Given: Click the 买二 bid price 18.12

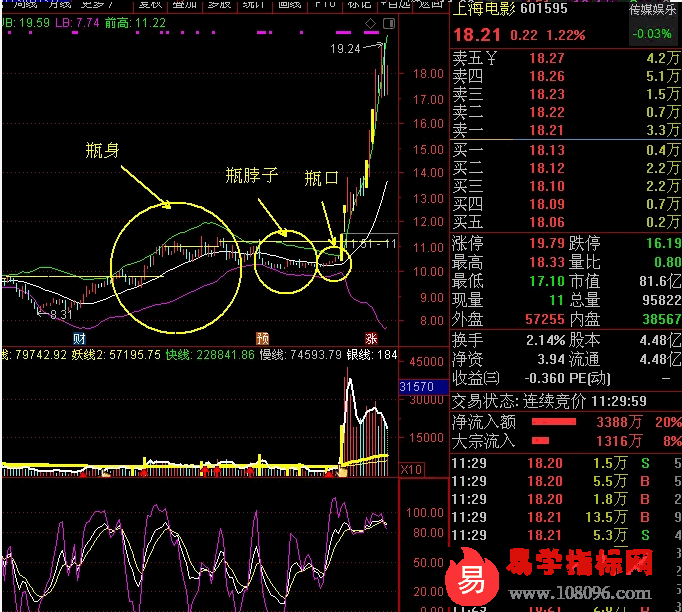Looking at the screenshot, I should click(546, 168).
